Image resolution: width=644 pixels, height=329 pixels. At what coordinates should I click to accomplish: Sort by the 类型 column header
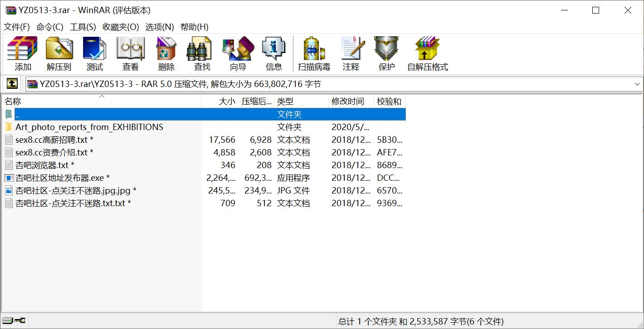click(x=301, y=101)
